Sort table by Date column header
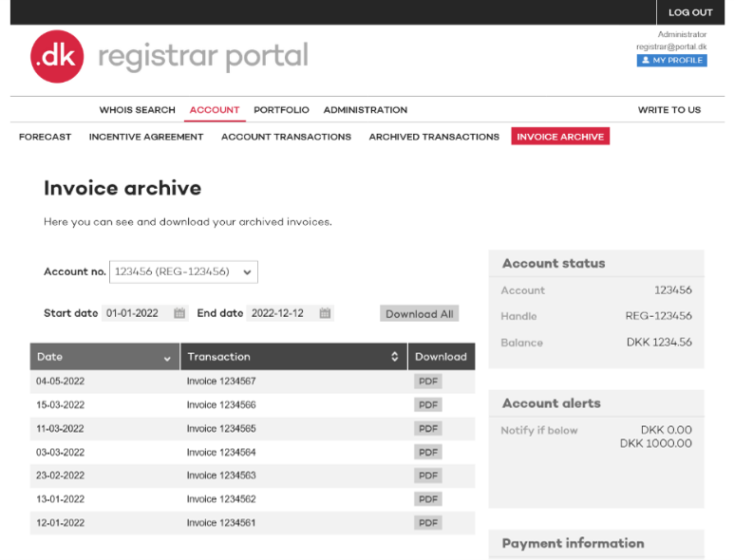 pos(104,357)
